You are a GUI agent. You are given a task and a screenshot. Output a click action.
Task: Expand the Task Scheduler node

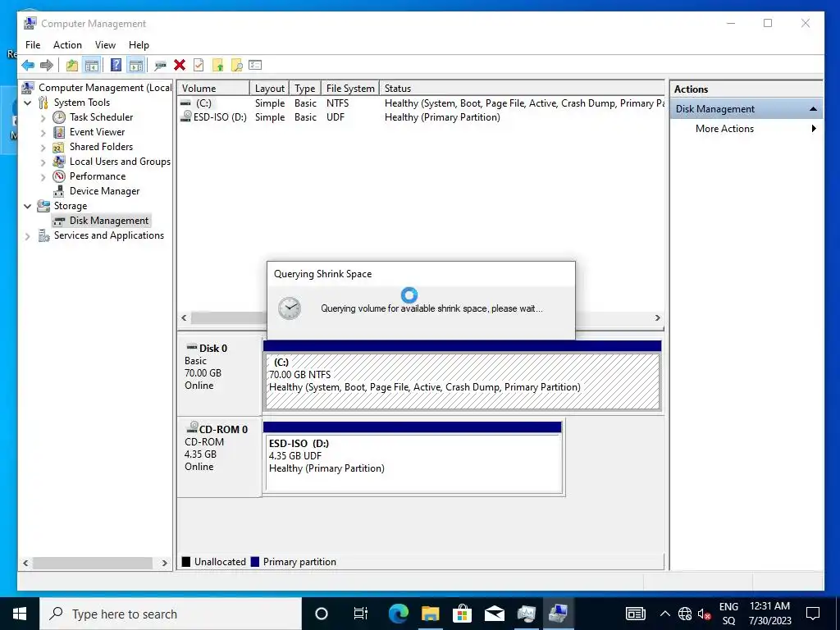pos(43,117)
